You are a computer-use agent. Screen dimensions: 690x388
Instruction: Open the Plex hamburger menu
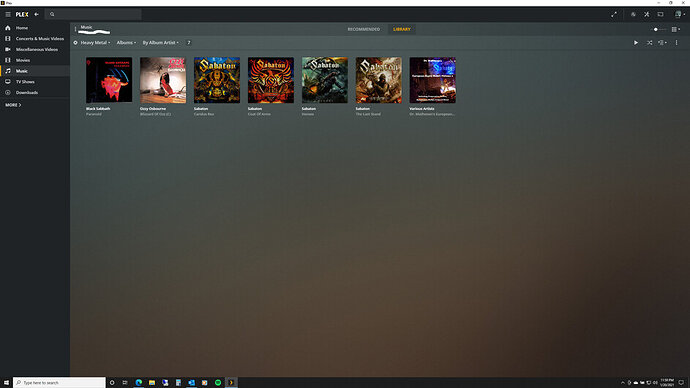coord(8,14)
